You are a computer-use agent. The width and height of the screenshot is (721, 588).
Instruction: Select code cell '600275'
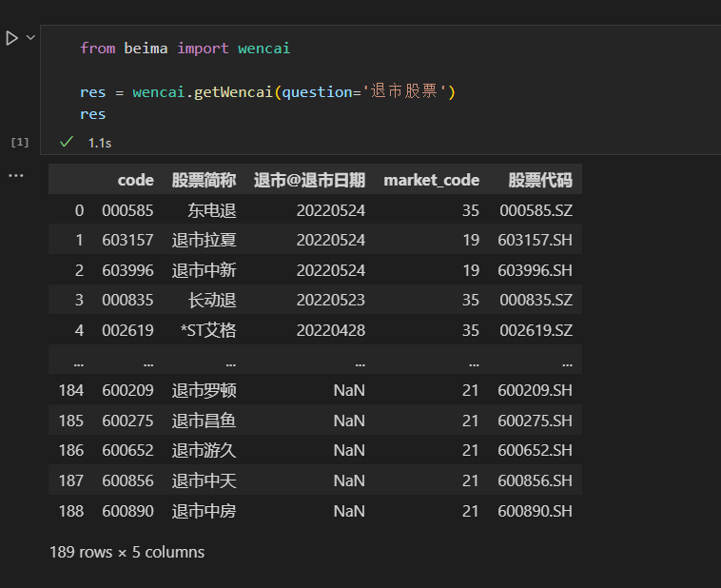click(127, 421)
